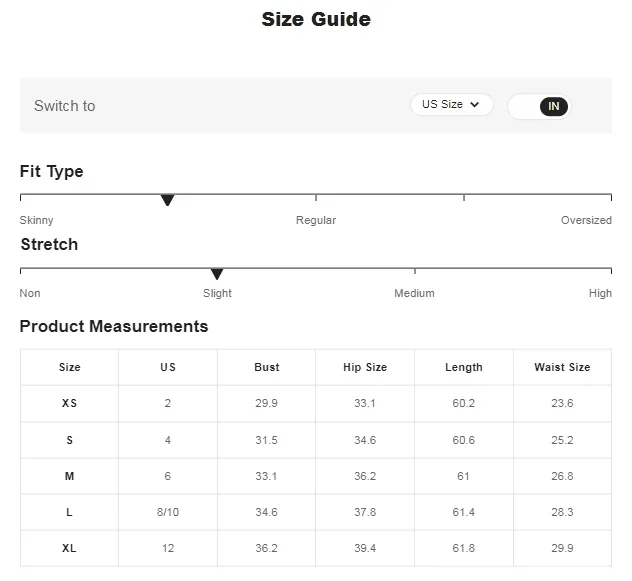Click the Fit Type marker triangle
Screen dimensions: 632x581
(x=168, y=201)
